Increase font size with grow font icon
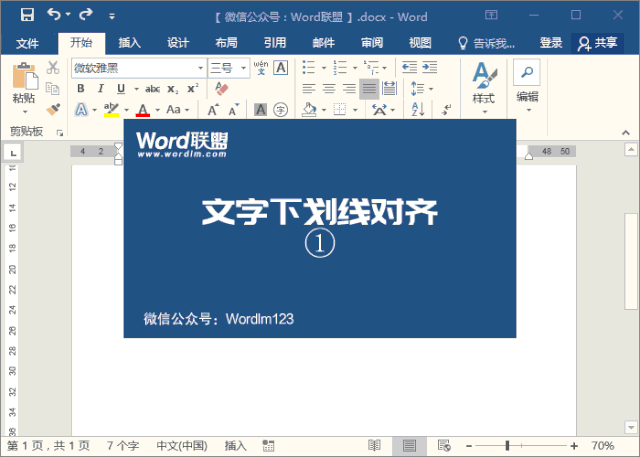The height and width of the screenshot is (457, 640). pos(213,110)
